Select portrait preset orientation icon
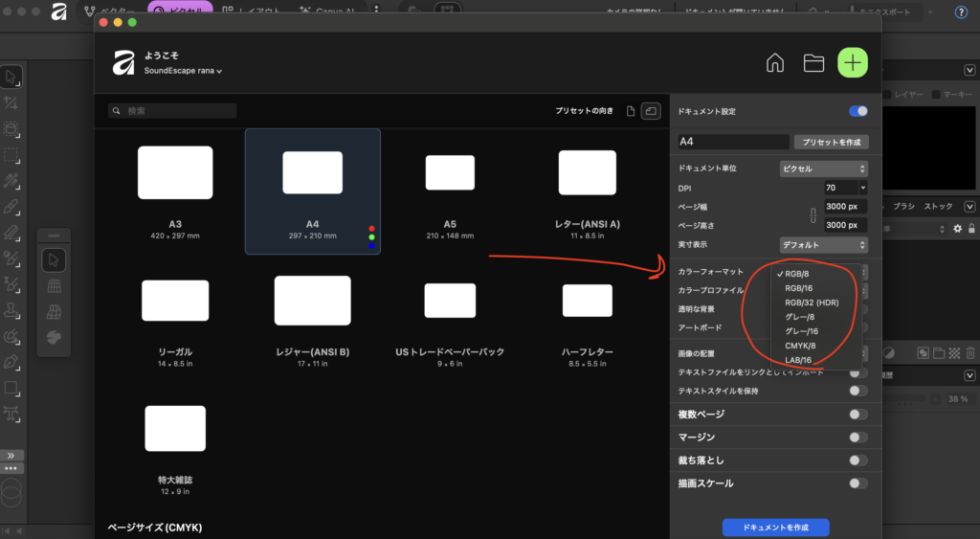Image resolution: width=980 pixels, height=539 pixels. (631, 111)
